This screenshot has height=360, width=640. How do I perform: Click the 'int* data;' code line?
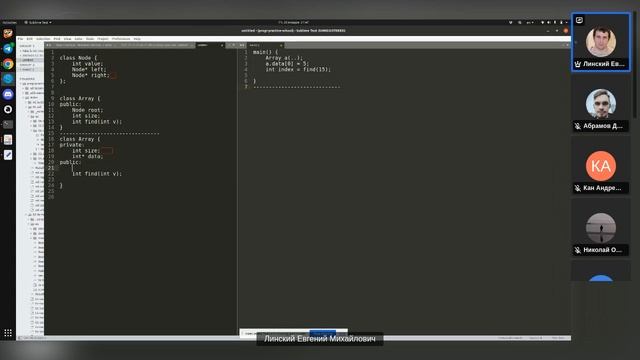click(87, 156)
